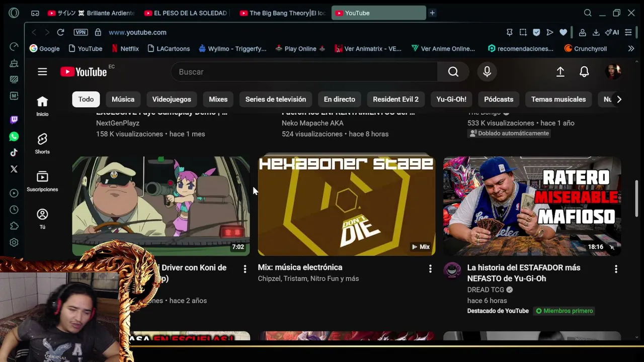The height and width of the screenshot is (362, 644).
Task: Open the DREAD TCG channel link
Action: pos(486,290)
